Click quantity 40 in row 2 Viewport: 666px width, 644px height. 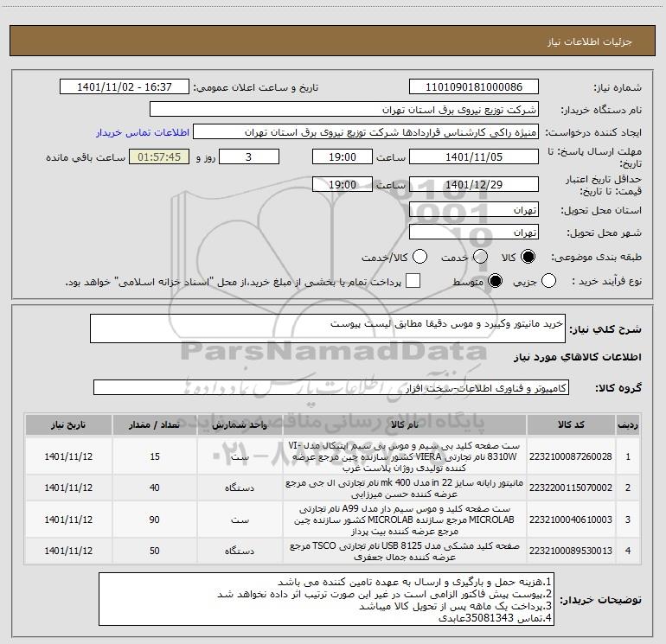(x=155, y=488)
